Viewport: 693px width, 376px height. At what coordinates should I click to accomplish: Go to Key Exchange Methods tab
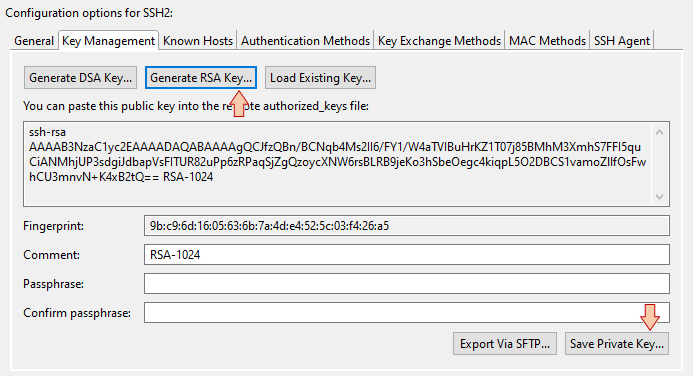point(439,41)
